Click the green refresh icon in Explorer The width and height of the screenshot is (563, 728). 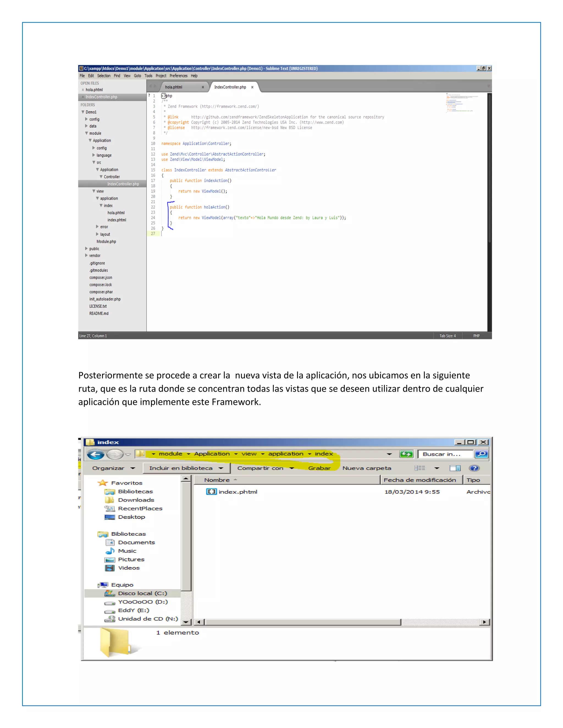[406, 454]
